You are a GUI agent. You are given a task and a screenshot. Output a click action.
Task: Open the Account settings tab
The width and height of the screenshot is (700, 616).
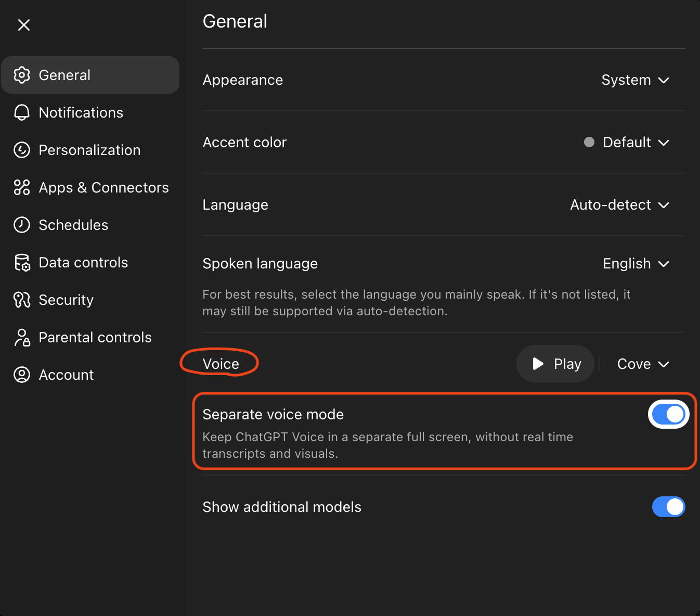click(66, 375)
